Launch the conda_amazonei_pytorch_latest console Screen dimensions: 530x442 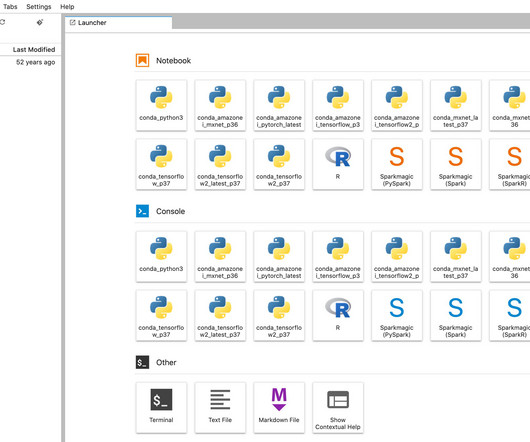point(279,256)
